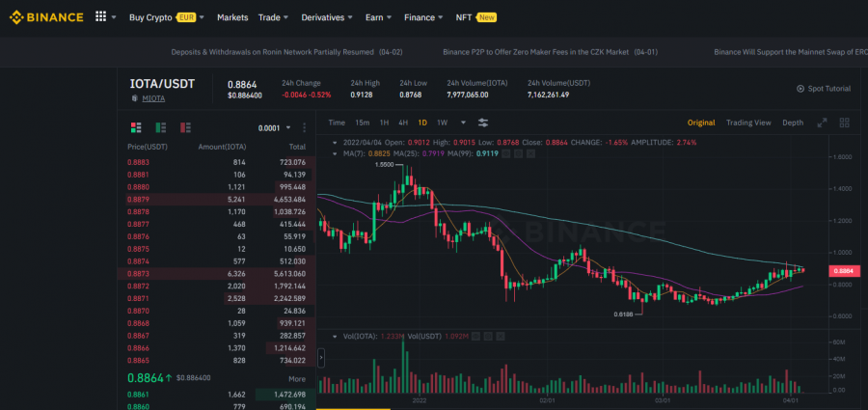868x410 pixels.
Task: Expand the Derivatives menu
Action: tap(327, 17)
